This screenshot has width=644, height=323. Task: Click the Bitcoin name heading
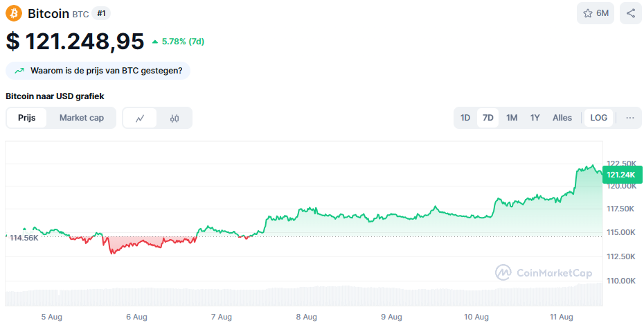[48, 14]
